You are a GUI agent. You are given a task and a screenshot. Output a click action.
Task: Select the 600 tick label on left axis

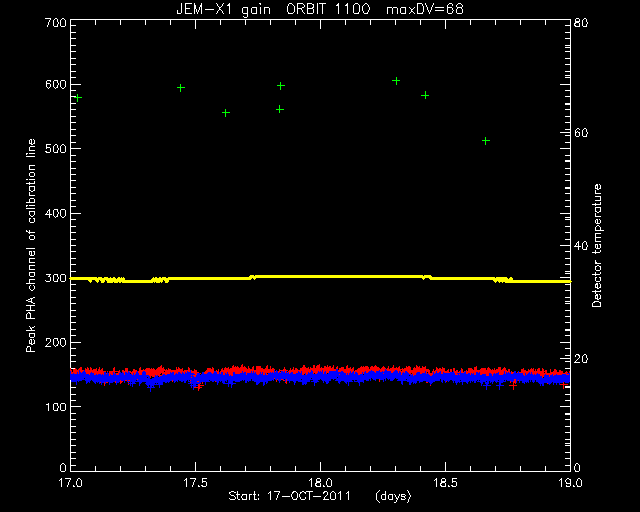[56, 85]
